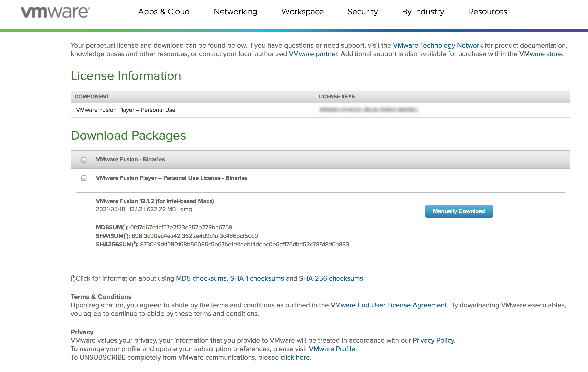Open the SHA-1 checksums info link
The width and height of the screenshot is (588, 372).
257,278
